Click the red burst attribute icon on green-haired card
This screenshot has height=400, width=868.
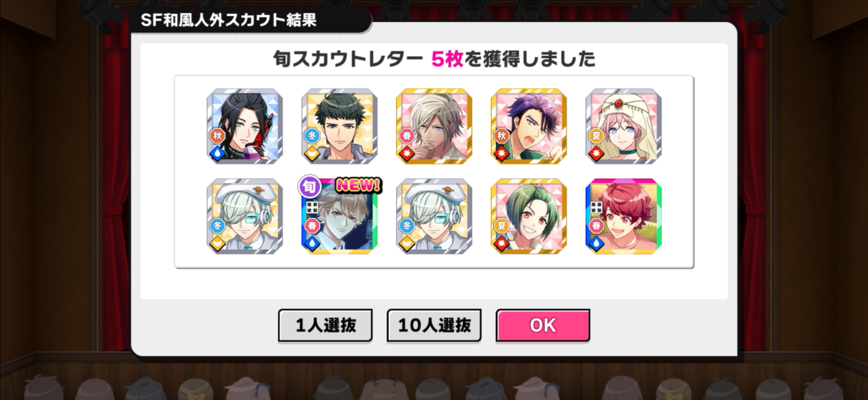coord(501,244)
